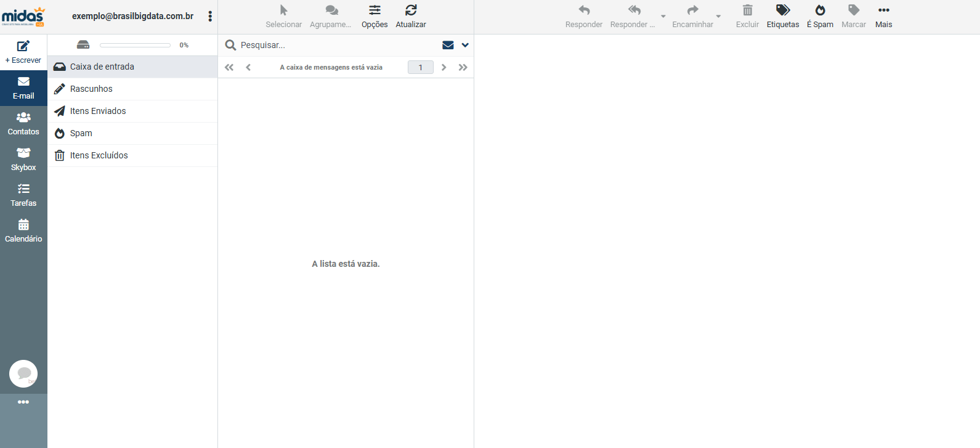The height and width of the screenshot is (448, 980).
Task: Expand the search filter dropdown arrow
Action: coord(465,45)
